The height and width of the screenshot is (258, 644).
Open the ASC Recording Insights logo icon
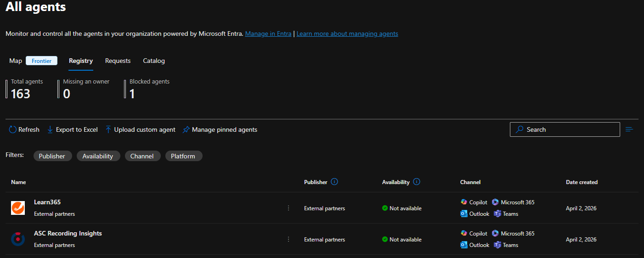18,239
